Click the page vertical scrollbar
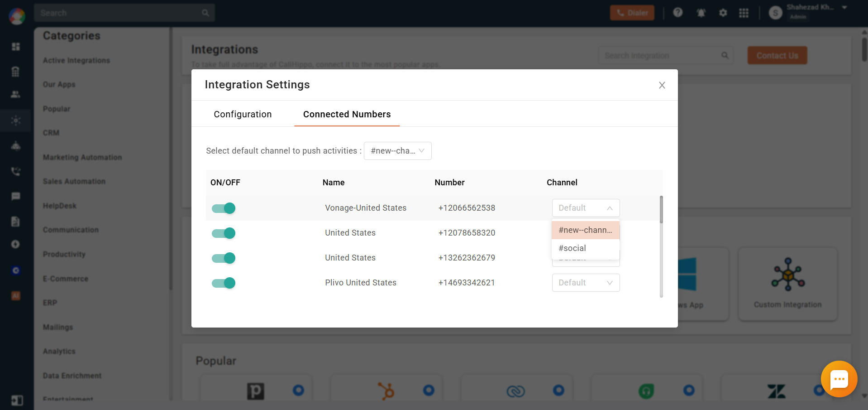 [864, 50]
